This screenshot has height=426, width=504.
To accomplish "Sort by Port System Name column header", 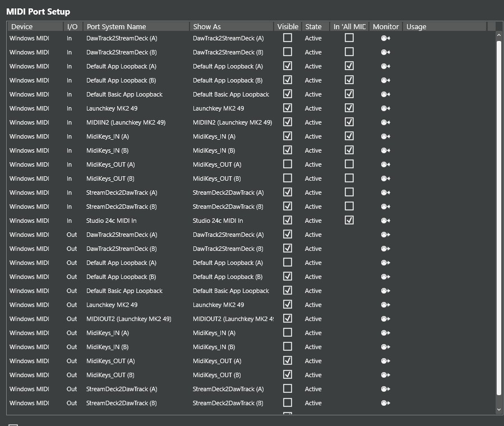I will pyautogui.click(x=136, y=26).
